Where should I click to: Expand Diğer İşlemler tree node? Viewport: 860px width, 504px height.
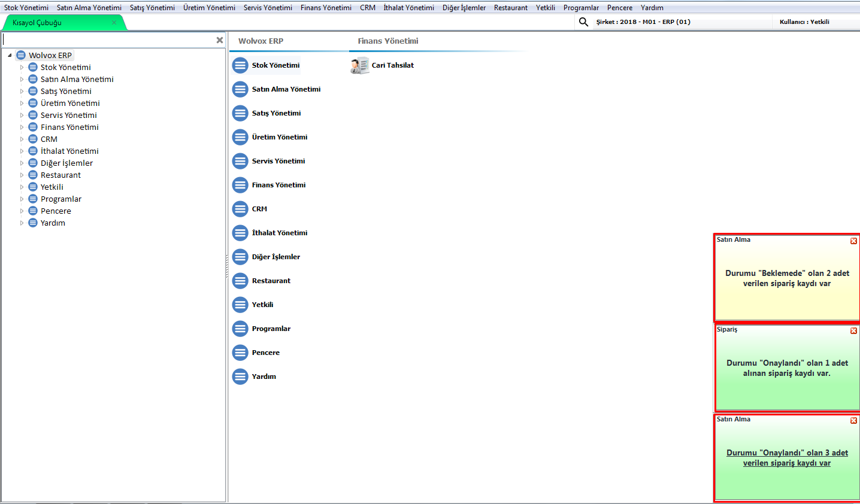22,163
